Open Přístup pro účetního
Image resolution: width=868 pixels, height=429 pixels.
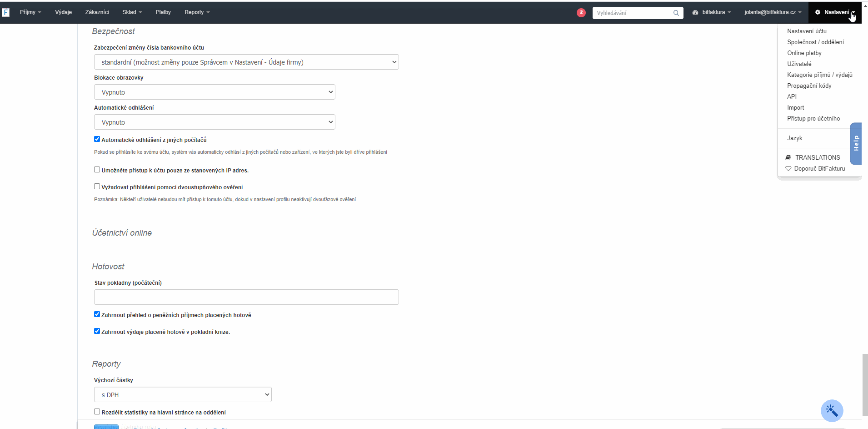(813, 118)
